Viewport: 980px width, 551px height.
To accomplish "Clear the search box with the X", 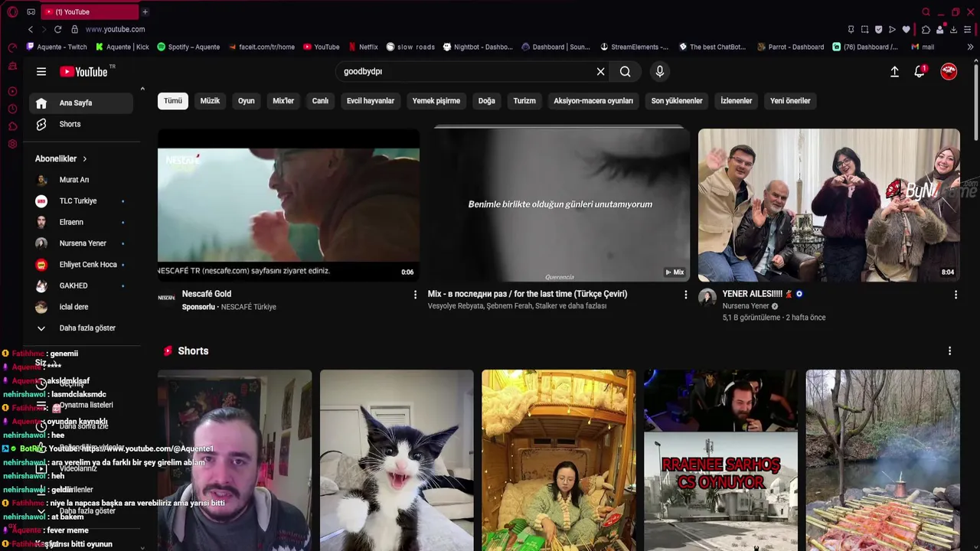I will tap(600, 71).
